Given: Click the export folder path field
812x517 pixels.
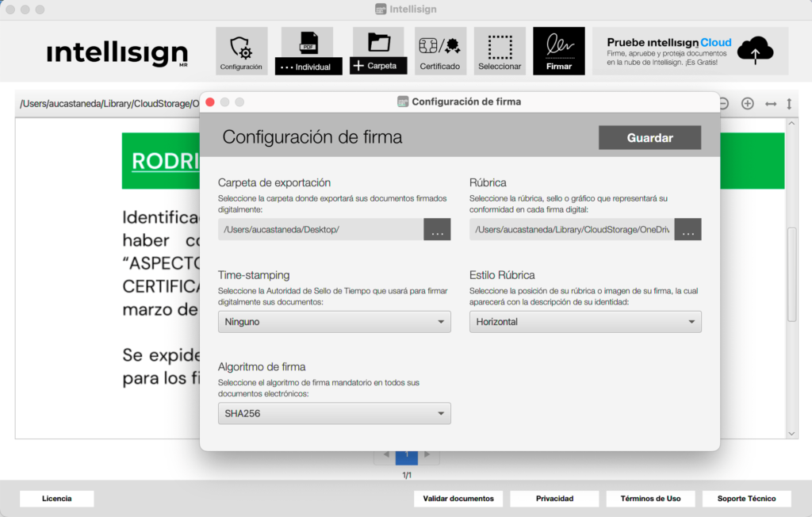Looking at the screenshot, I should (x=320, y=229).
